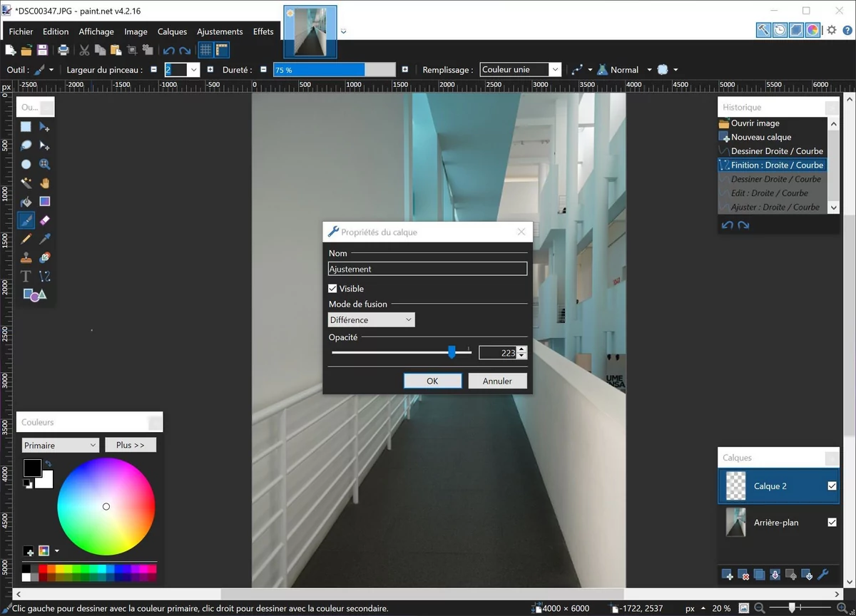This screenshot has width=856, height=616.
Task: Open the Effets menu
Action: [263, 31]
